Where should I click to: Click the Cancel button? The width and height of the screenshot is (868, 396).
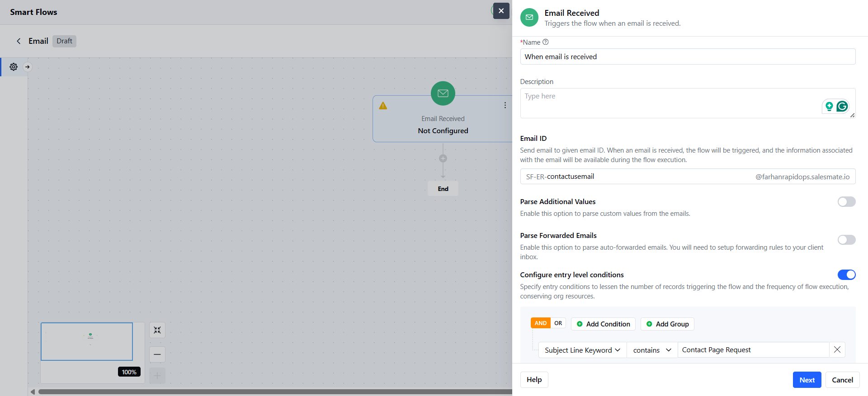point(843,380)
